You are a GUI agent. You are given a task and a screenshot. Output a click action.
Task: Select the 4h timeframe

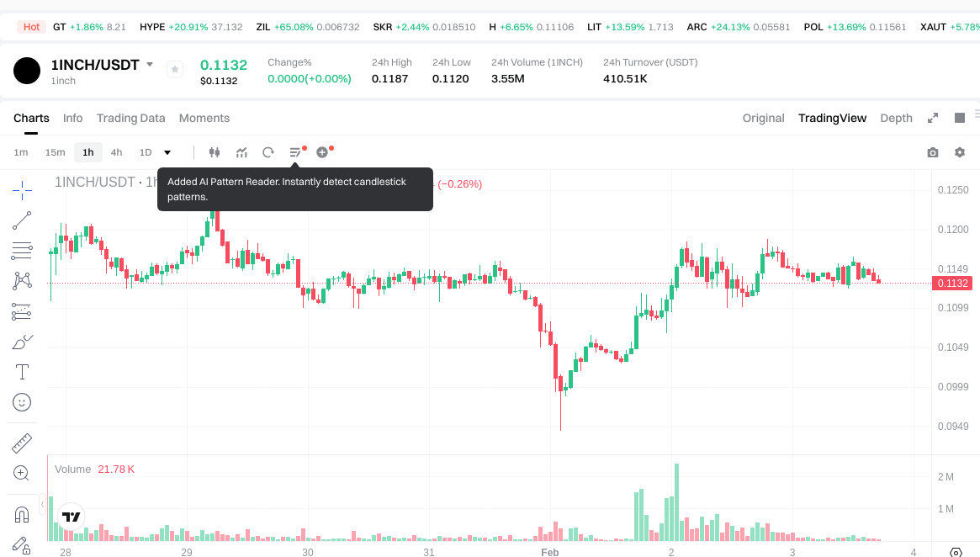click(x=116, y=152)
